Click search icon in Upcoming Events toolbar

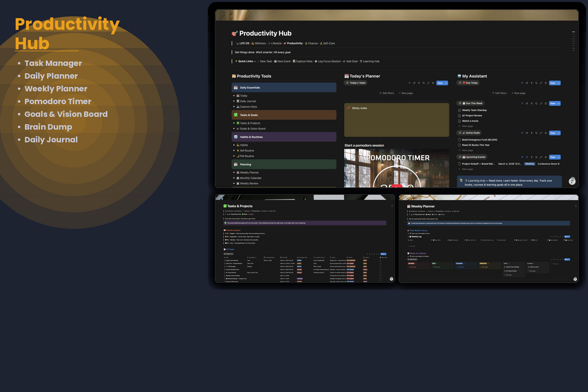537,157
